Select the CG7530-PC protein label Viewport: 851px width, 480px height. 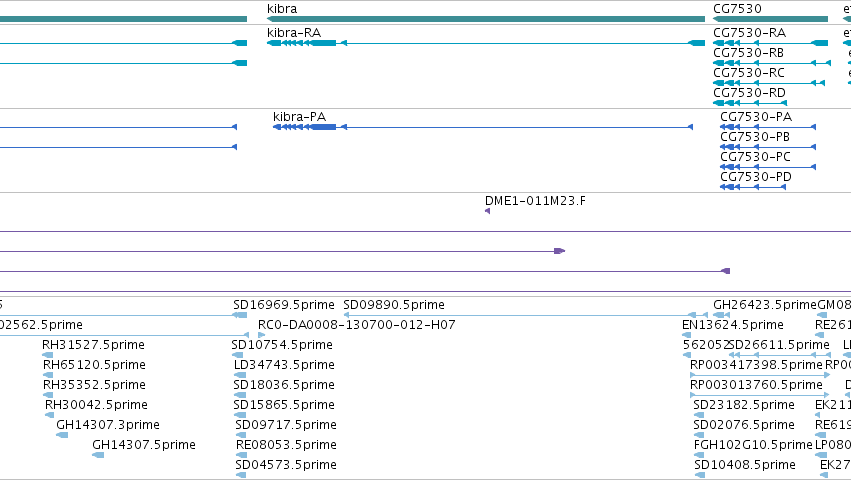[x=755, y=157]
